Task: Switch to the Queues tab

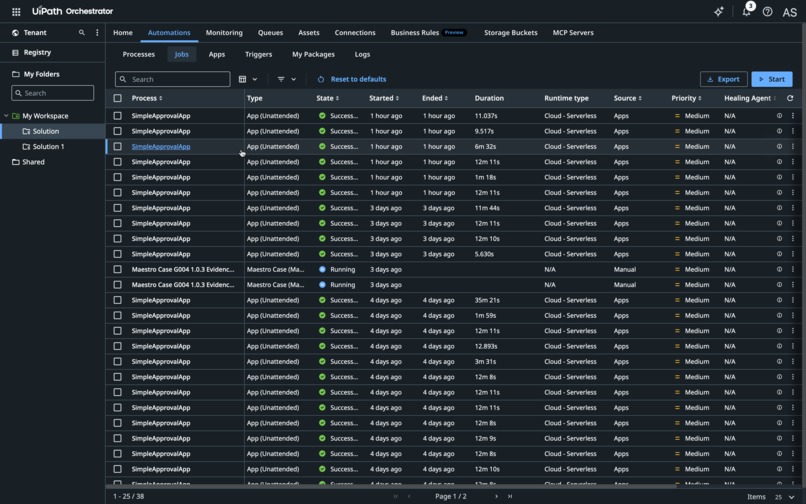Action: click(x=270, y=32)
